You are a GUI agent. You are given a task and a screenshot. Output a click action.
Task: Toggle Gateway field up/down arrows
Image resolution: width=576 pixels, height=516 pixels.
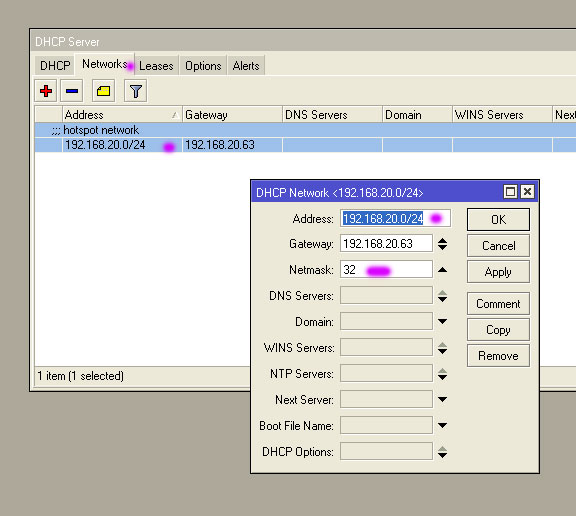443,244
